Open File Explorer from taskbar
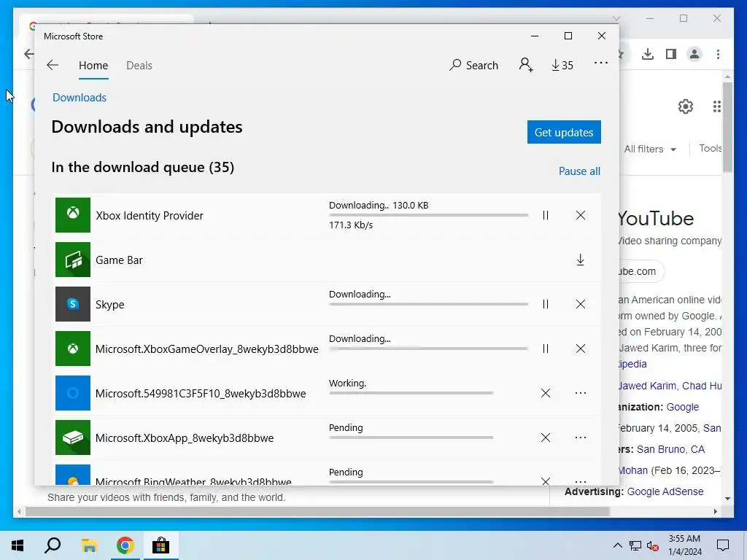This screenshot has height=560, width=747. pyautogui.click(x=89, y=545)
